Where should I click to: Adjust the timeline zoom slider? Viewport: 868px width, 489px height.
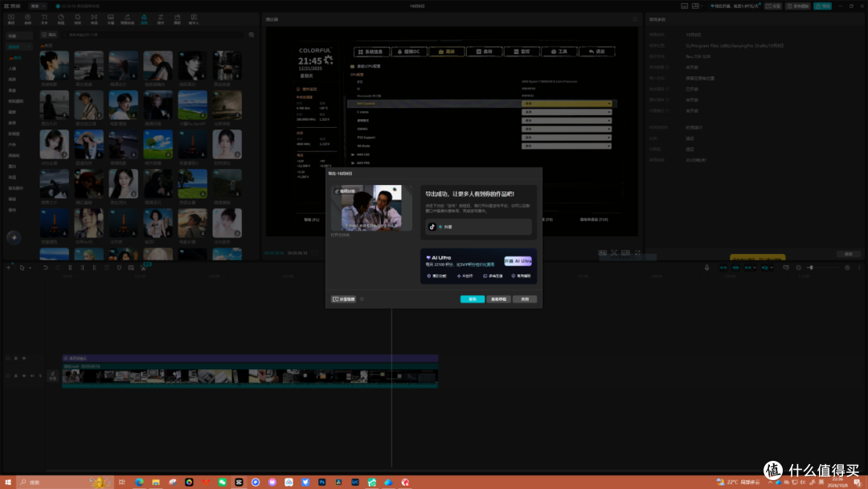[x=810, y=268]
